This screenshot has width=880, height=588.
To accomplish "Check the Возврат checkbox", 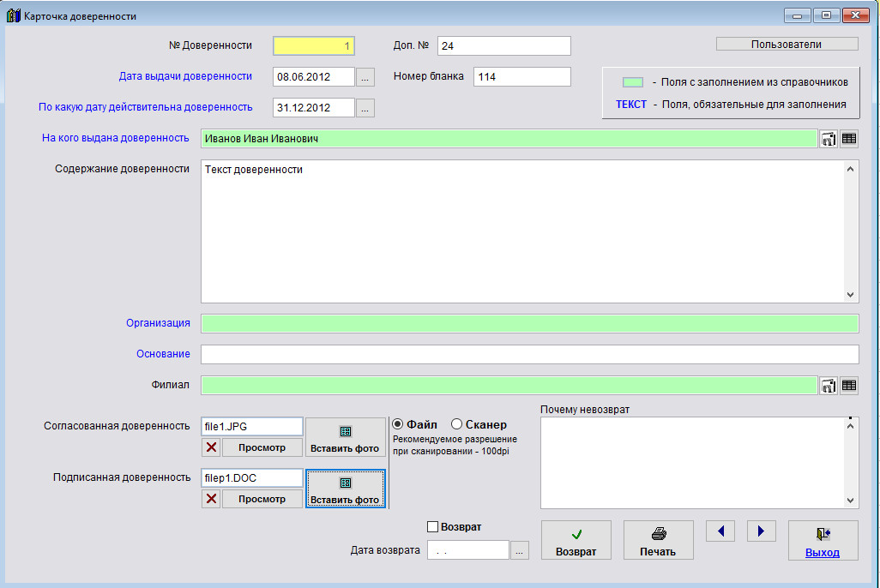I will coord(433,526).
